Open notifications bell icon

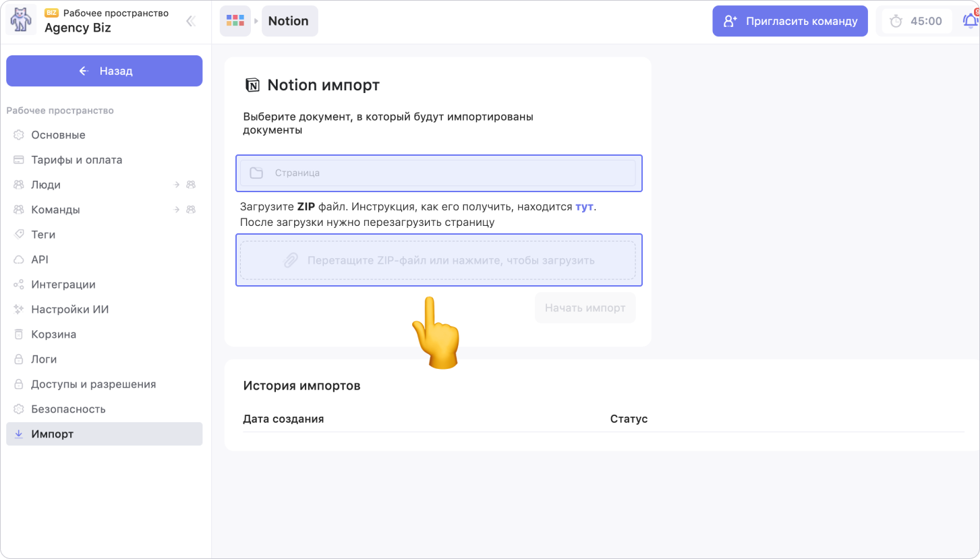[969, 21]
